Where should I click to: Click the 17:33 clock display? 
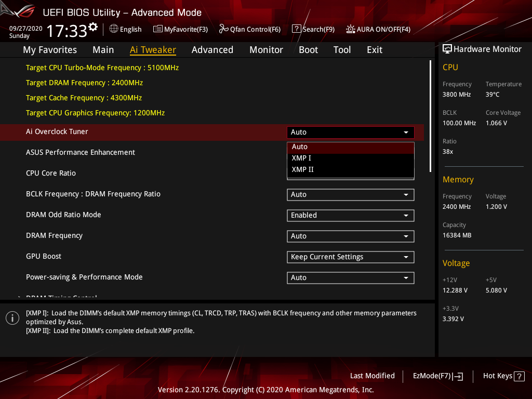(x=67, y=31)
